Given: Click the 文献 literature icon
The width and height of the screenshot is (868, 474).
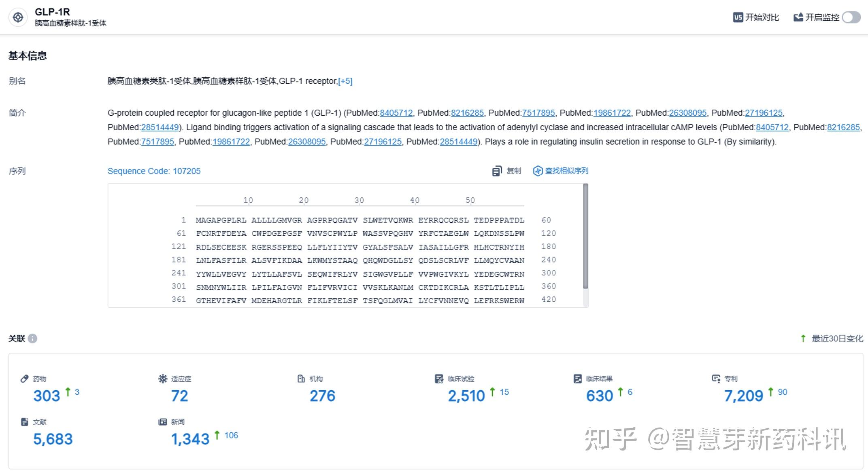Looking at the screenshot, I should (24, 421).
